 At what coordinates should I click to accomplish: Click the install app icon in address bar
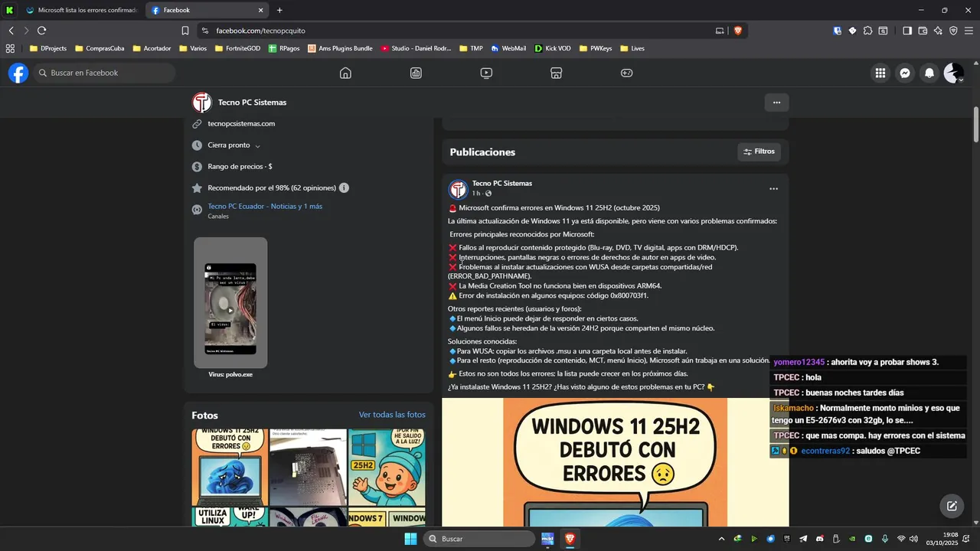click(x=720, y=31)
